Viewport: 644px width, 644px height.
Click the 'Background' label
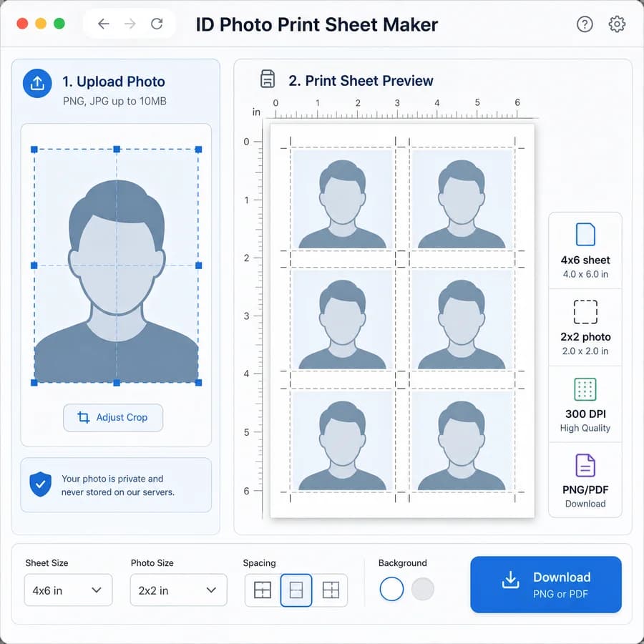coord(402,563)
